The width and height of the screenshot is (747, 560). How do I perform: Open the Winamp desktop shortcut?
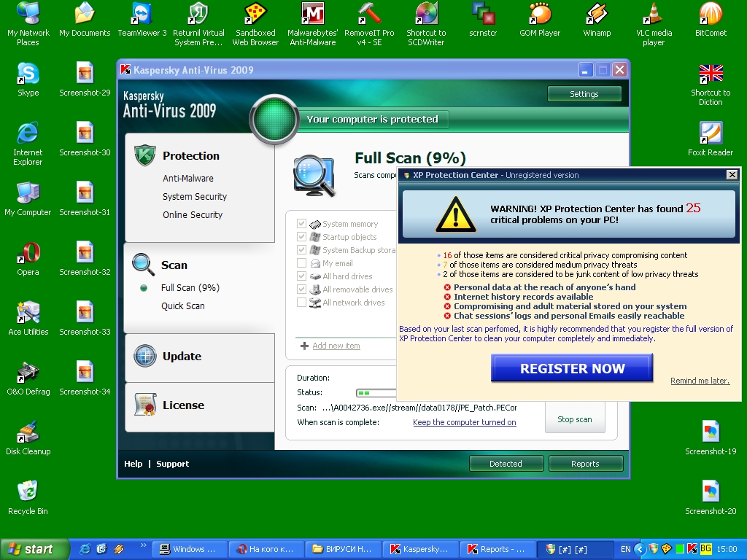click(x=597, y=20)
